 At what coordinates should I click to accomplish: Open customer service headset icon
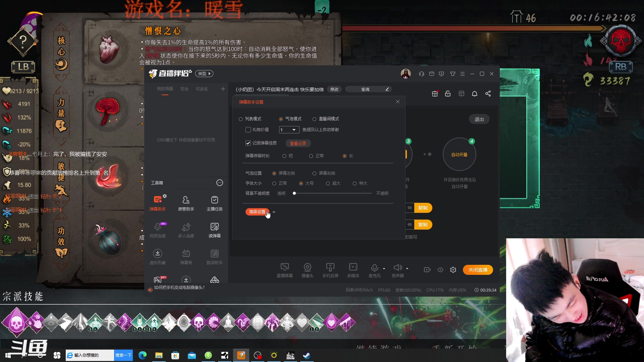422,74
